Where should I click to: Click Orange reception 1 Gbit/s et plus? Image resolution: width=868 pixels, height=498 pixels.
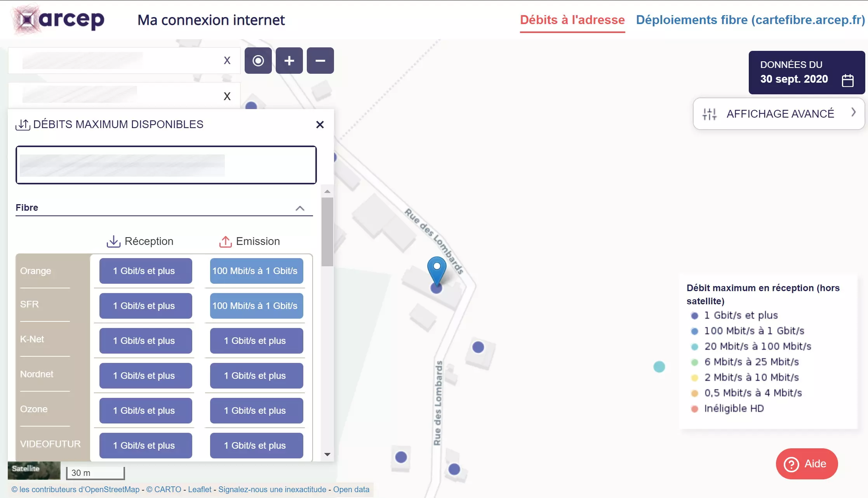tap(146, 271)
